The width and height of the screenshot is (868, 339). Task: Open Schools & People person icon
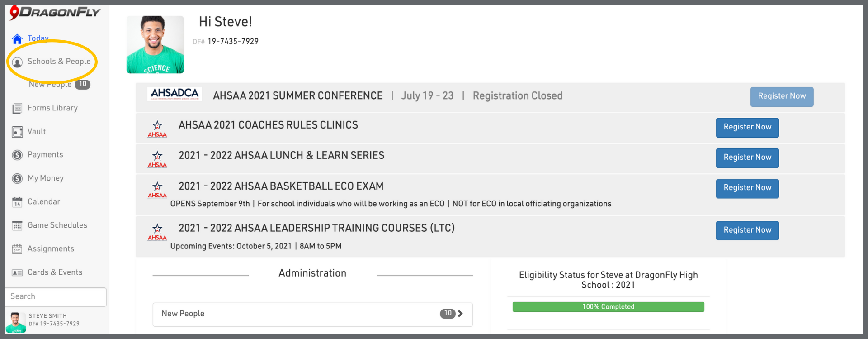coord(17,62)
